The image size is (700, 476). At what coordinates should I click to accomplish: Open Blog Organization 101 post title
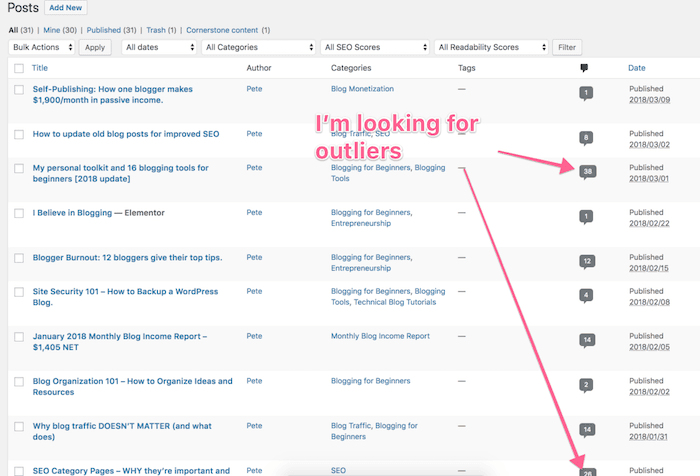click(x=133, y=387)
